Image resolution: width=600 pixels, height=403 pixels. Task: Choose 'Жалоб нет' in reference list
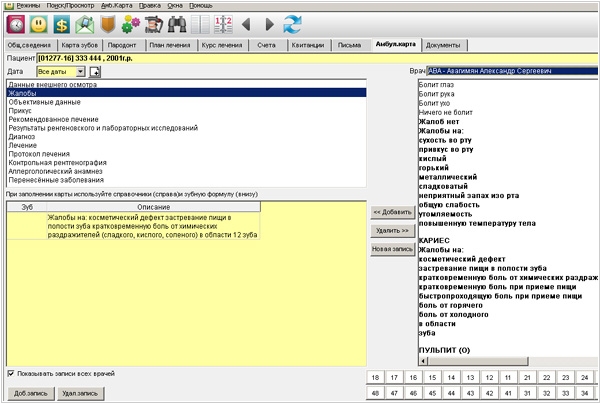[x=439, y=121]
